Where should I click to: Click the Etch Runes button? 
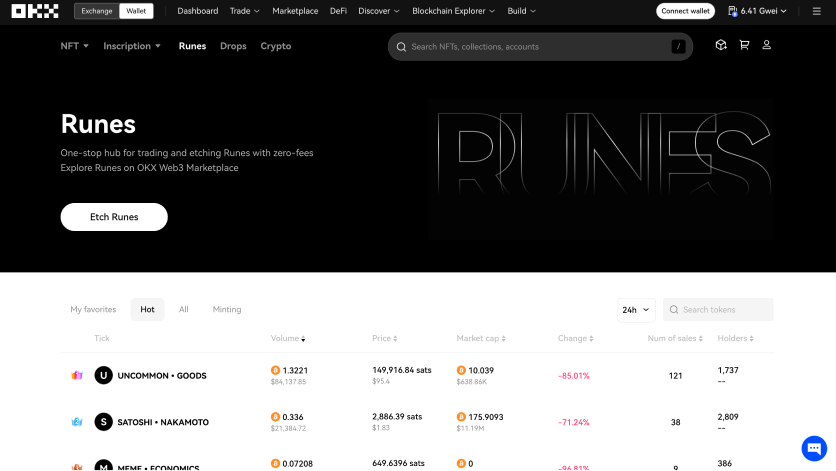tap(114, 217)
